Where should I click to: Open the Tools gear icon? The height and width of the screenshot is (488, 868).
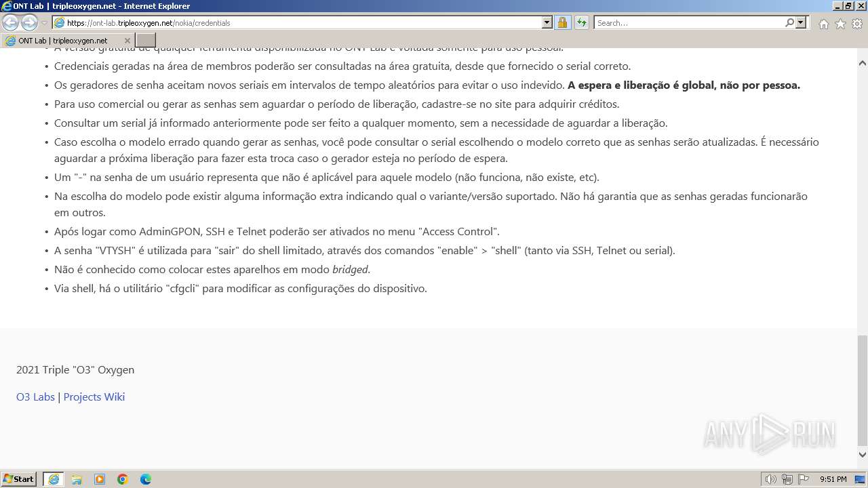tap(856, 24)
